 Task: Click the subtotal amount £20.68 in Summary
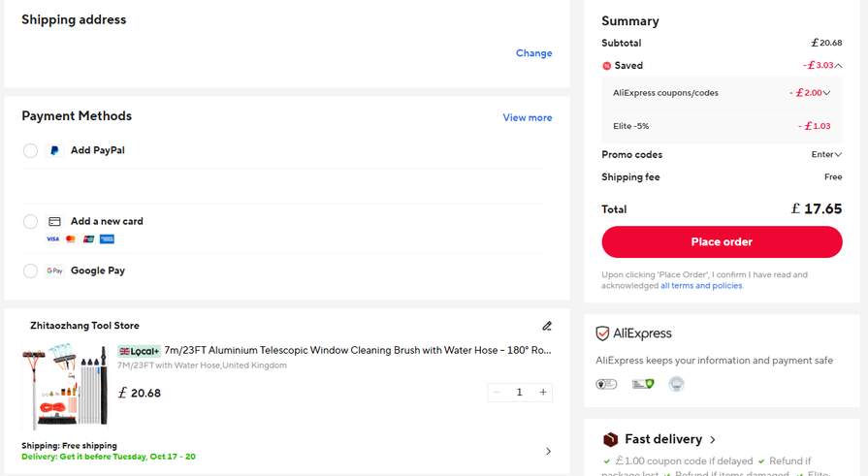pyautogui.click(x=826, y=43)
